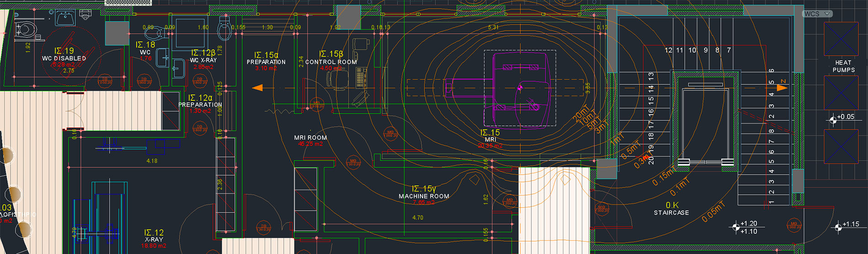868x254 pixels.
Task: Click the magenta MRI scanner symbol
Action: [520, 87]
